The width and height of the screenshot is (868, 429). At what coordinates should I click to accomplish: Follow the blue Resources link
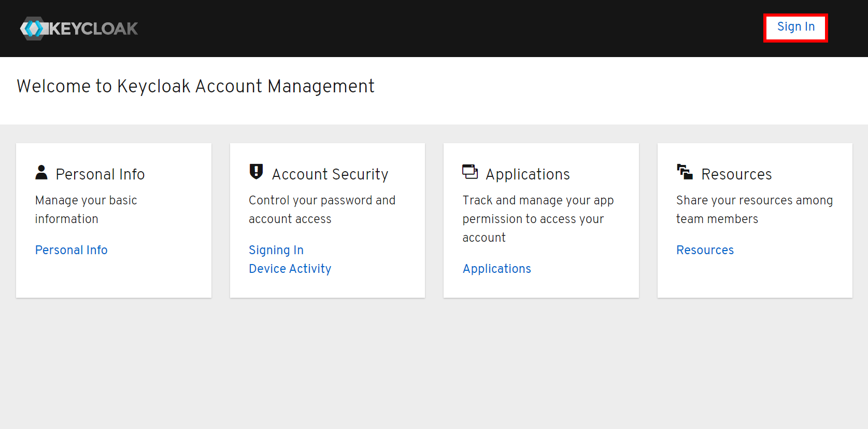pyautogui.click(x=705, y=250)
